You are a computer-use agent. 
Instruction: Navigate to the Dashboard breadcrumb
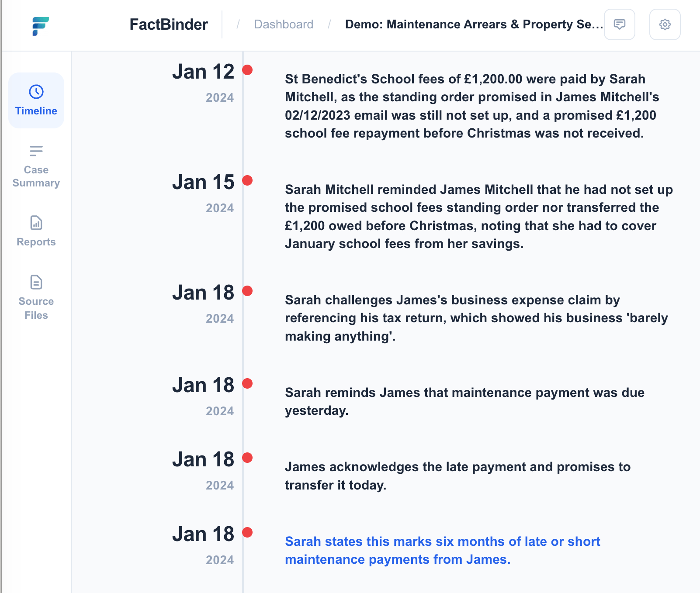coord(284,24)
